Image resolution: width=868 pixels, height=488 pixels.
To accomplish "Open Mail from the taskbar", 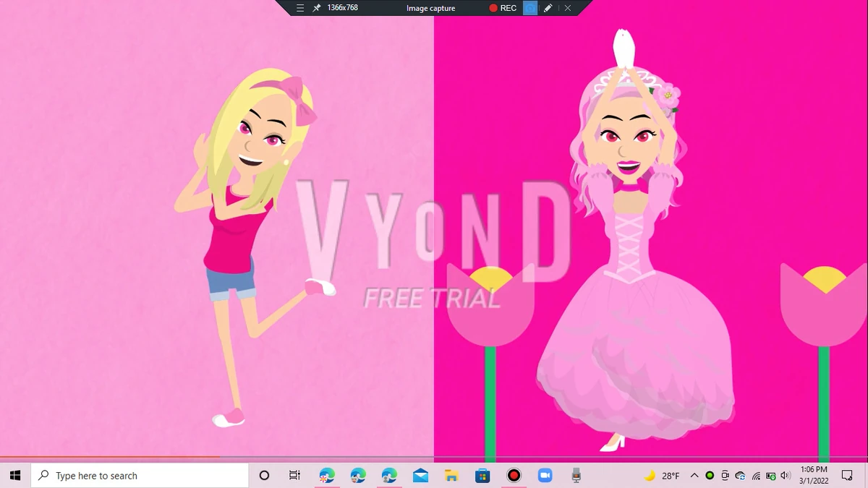I will pos(420,476).
